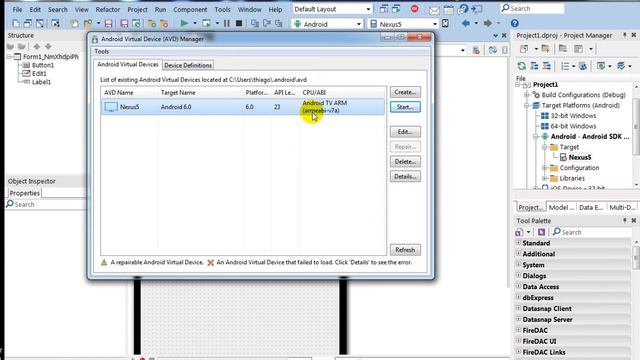Select 32-bit Windows target platform
Screen dimensions: 640x360
573,116
